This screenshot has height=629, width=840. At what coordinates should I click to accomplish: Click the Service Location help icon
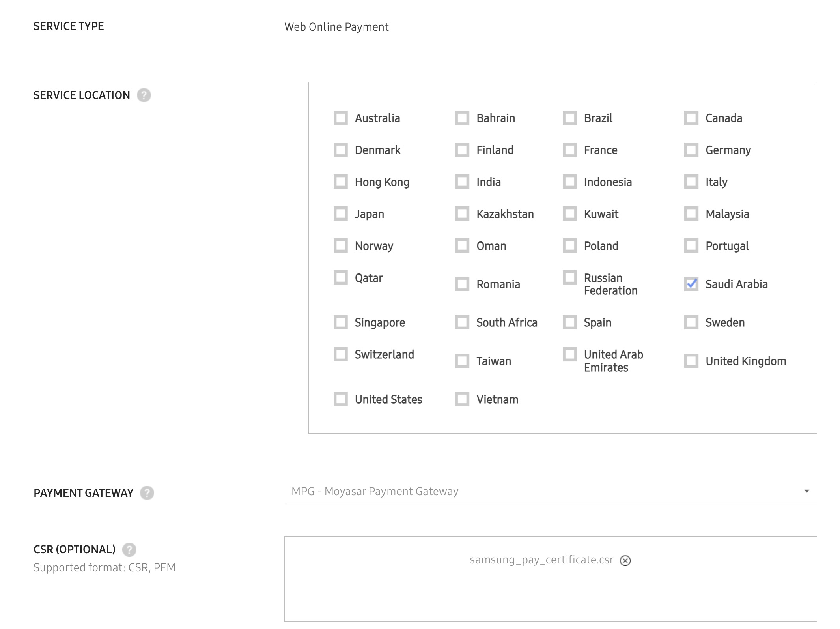(144, 95)
